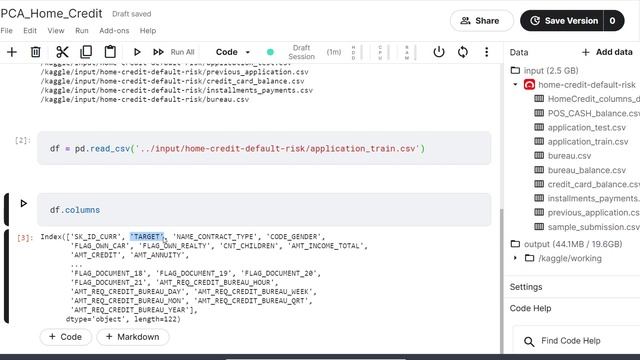Click into the df.columns code cell
The height and width of the screenshot is (360, 640).
point(264,210)
